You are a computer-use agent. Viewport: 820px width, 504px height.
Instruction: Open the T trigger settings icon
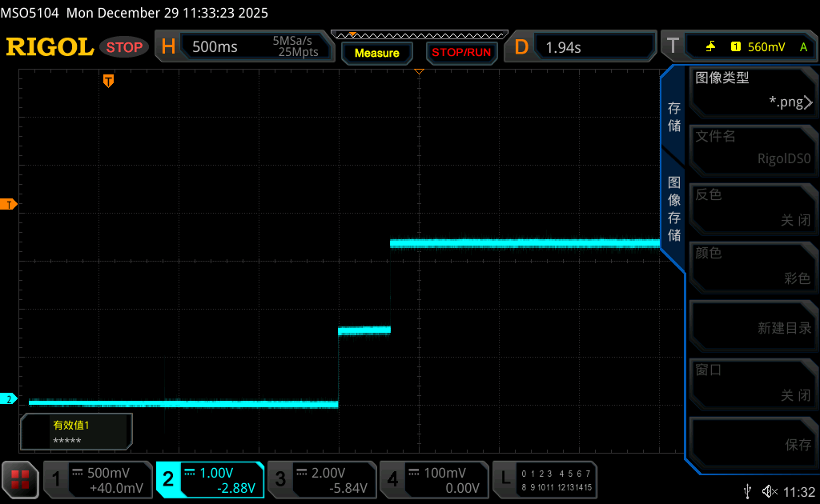(673, 46)
